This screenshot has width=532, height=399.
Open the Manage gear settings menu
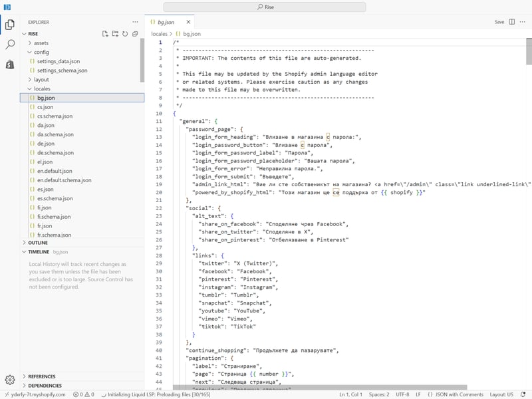pyautogui.click(x=10, y=380)
